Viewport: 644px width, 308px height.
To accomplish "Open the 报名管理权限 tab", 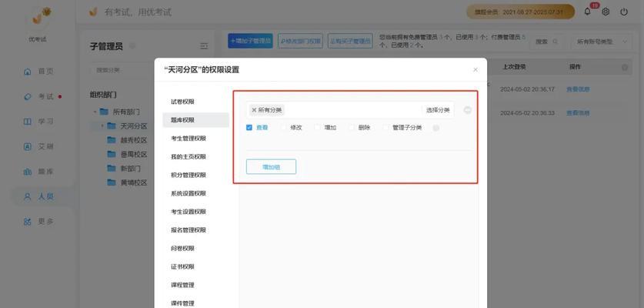I will tap(195, 230).
